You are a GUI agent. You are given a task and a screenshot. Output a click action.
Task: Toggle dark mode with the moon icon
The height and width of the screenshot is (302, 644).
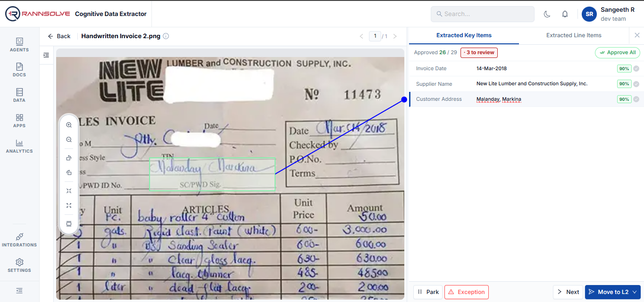547,14
